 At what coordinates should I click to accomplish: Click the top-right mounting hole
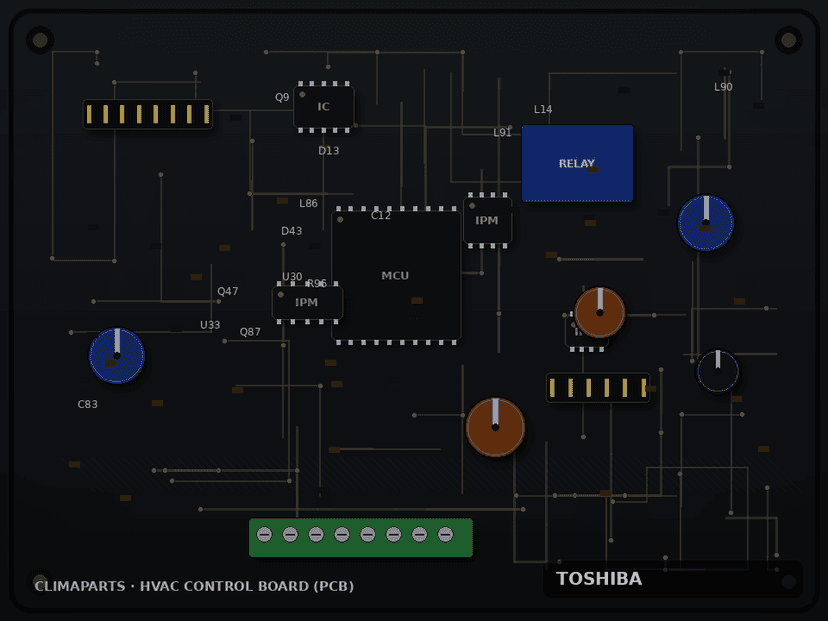coord(789,40)
